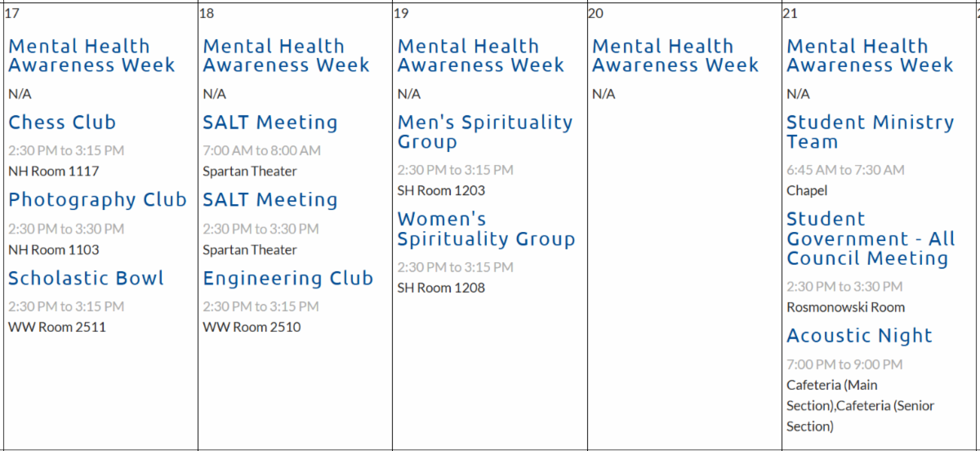This screenshot has height=451, width=980.
Task: Select the date number 21
Action: (x=790, y=13)
